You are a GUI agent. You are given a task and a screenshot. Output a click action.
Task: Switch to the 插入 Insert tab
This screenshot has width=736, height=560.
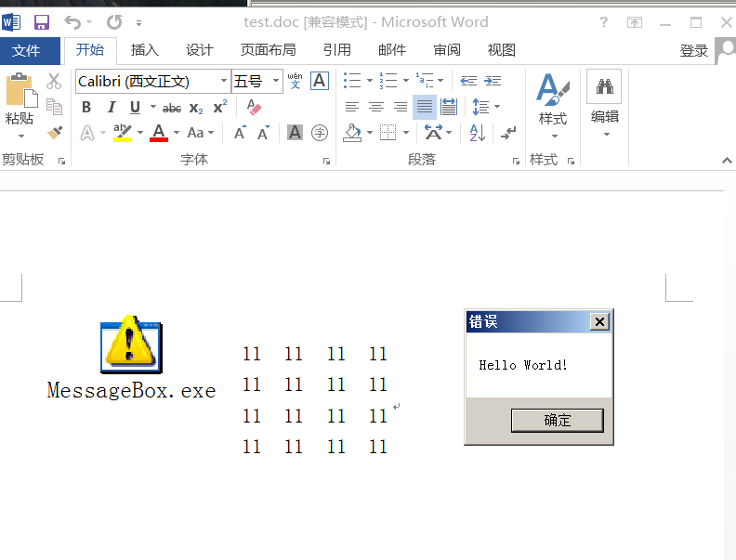pos(145,50)
